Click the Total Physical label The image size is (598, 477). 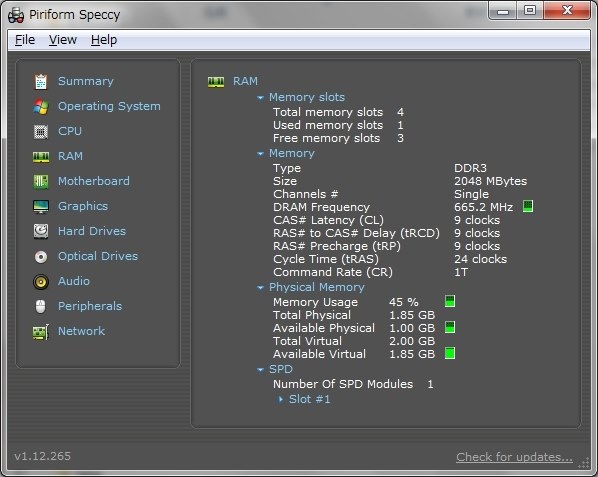pos(312,315)
